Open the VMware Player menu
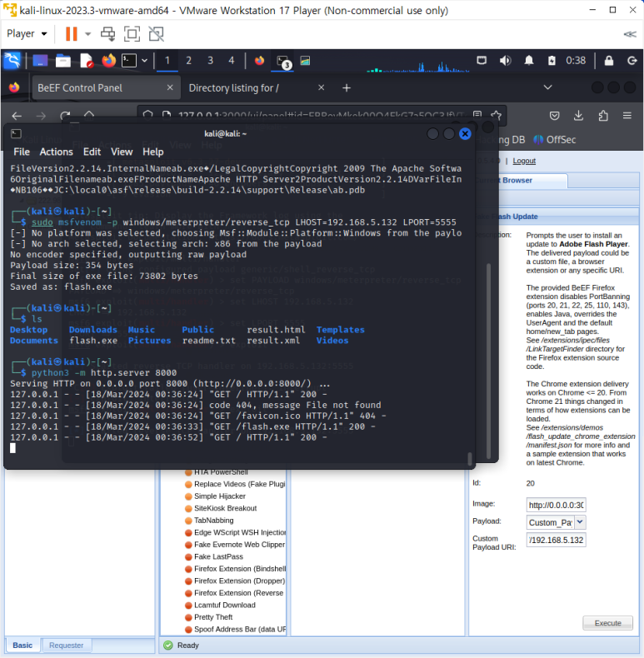This screenshot has width=644, height=658. (27, 33)
